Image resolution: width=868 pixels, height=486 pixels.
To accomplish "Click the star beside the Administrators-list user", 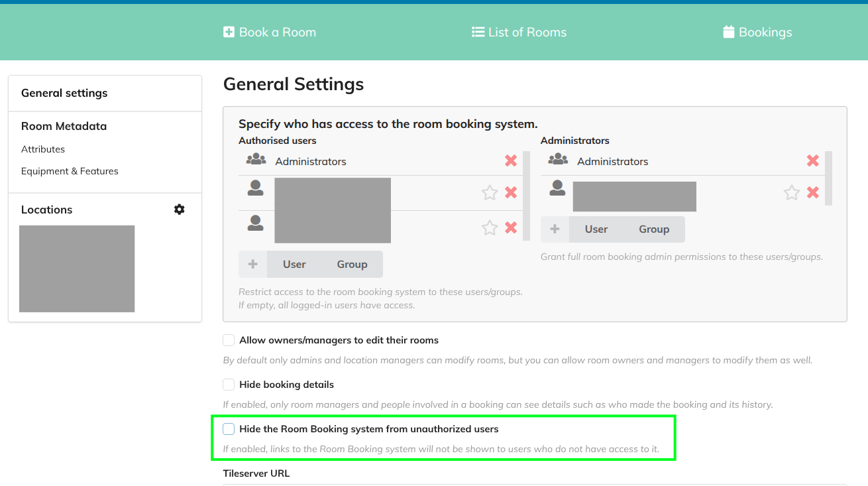I will point(791,193).
